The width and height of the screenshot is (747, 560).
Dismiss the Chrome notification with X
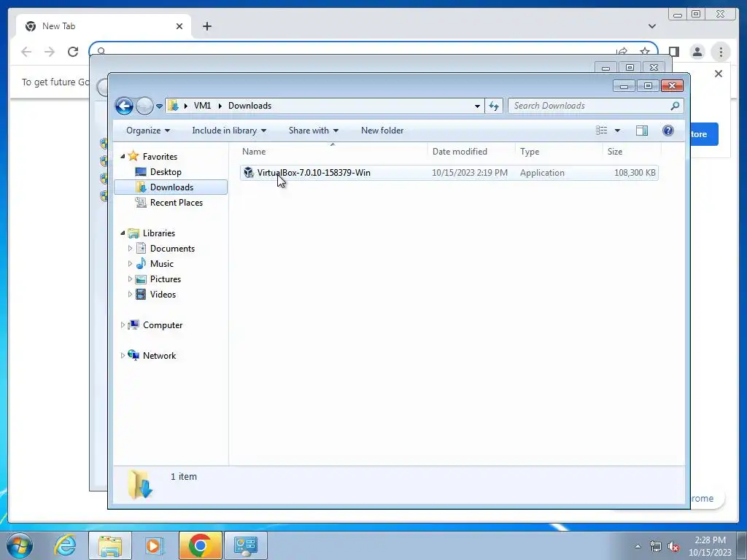719,74
